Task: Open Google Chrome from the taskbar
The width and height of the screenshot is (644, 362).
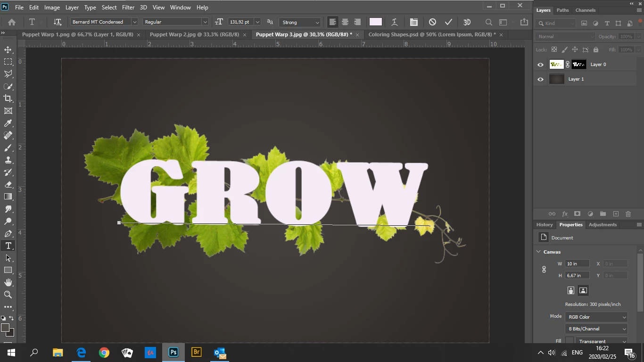Action: point(104,352)
